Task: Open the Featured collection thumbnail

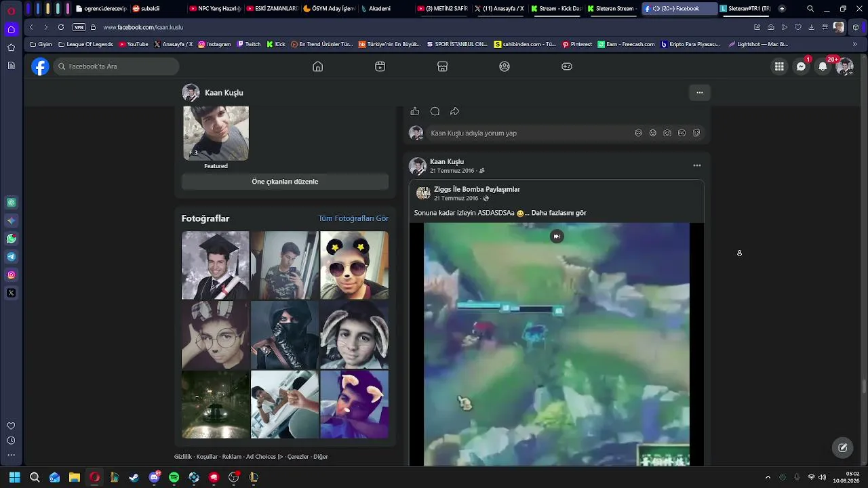Action: click(216, 133)
